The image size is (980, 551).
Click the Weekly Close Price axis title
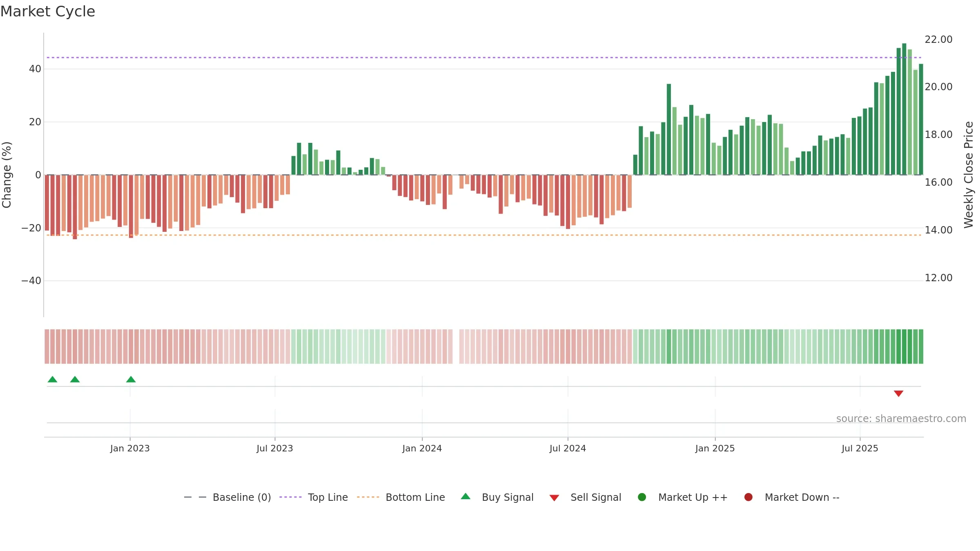[x=969, y=175]
